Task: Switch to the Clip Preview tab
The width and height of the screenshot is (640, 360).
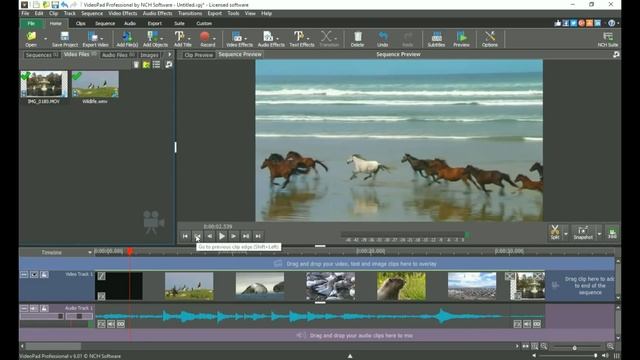Action: (198, 55)
